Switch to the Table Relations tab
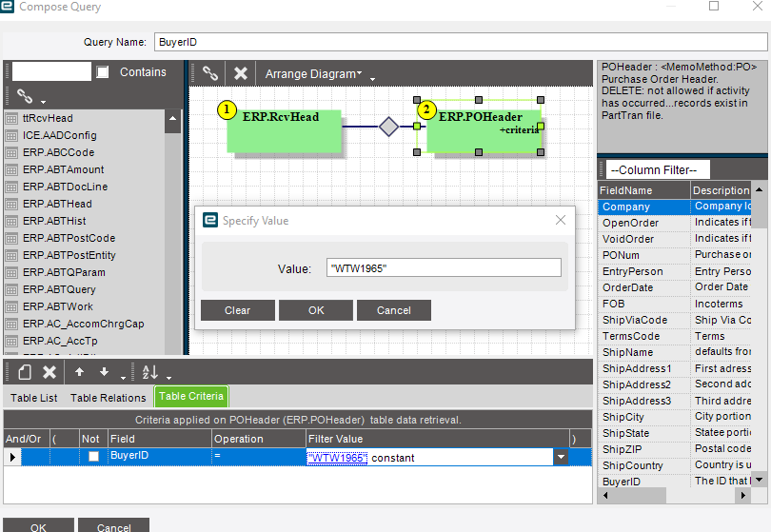The height and width of the screenshot is (532, 771). (x=109, y=398)
